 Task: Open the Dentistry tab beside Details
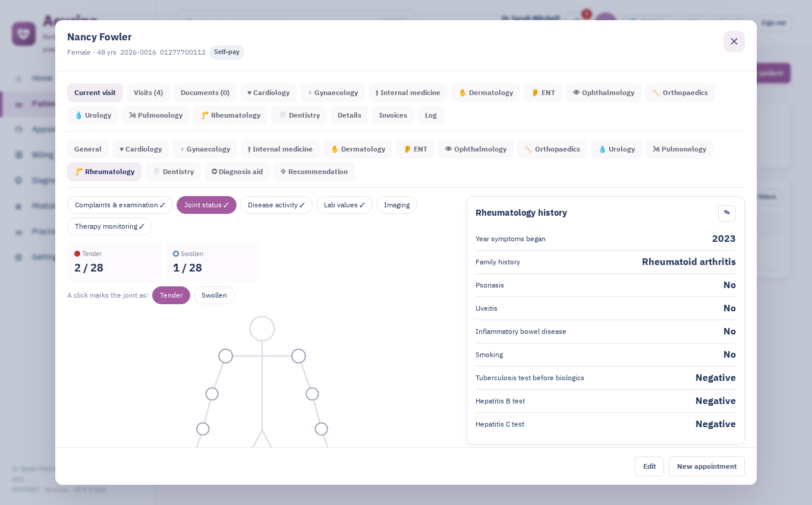pyautogui.click(x=299, y=115)
